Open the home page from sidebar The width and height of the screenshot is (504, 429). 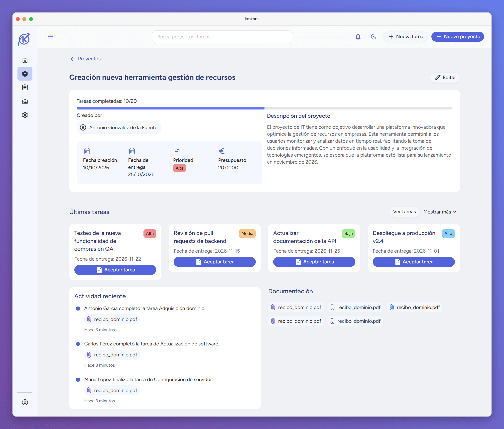[25, 60]
